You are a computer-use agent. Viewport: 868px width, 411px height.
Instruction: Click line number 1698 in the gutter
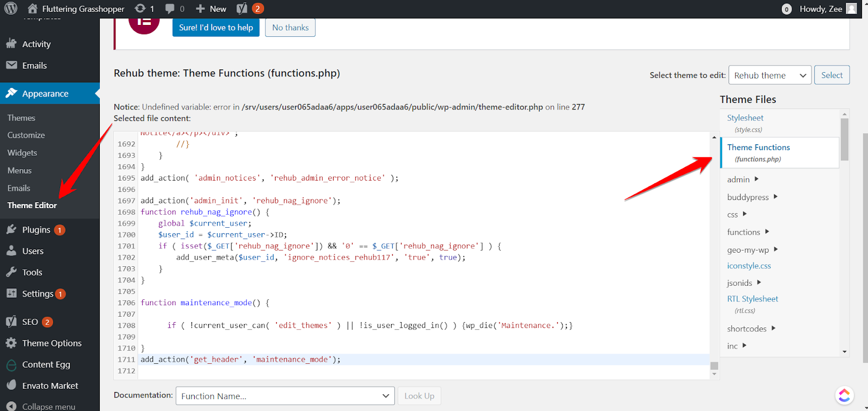click(x=126, y=212)
